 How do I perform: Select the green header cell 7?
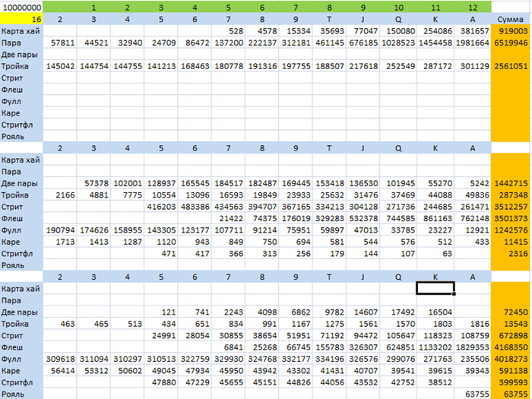coord(296,7)
